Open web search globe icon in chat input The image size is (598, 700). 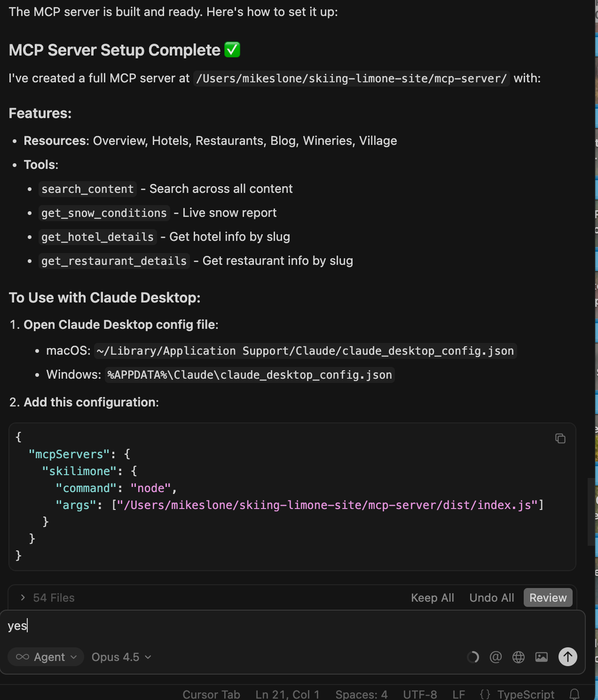(519, 657)
